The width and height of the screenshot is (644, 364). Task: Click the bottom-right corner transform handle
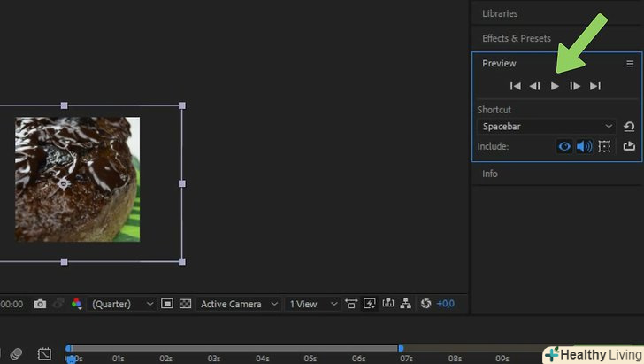(182, 261)
